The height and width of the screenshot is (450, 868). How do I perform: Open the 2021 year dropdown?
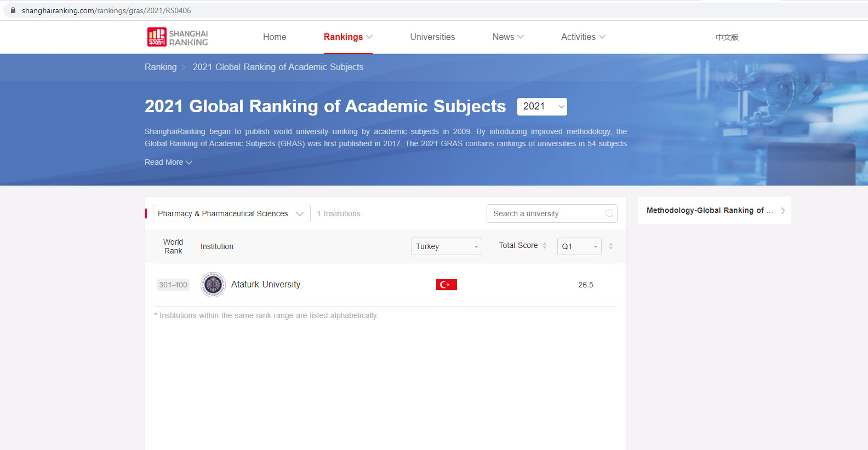(542, 107)
